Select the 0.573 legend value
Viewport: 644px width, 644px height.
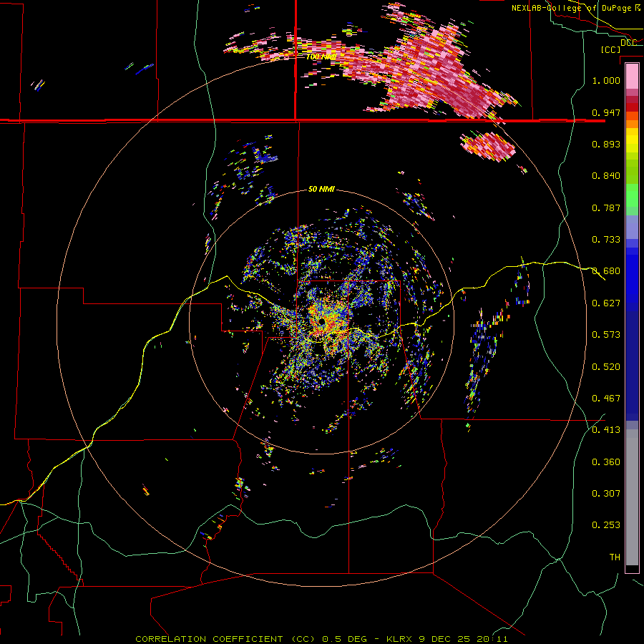(606, 335)
